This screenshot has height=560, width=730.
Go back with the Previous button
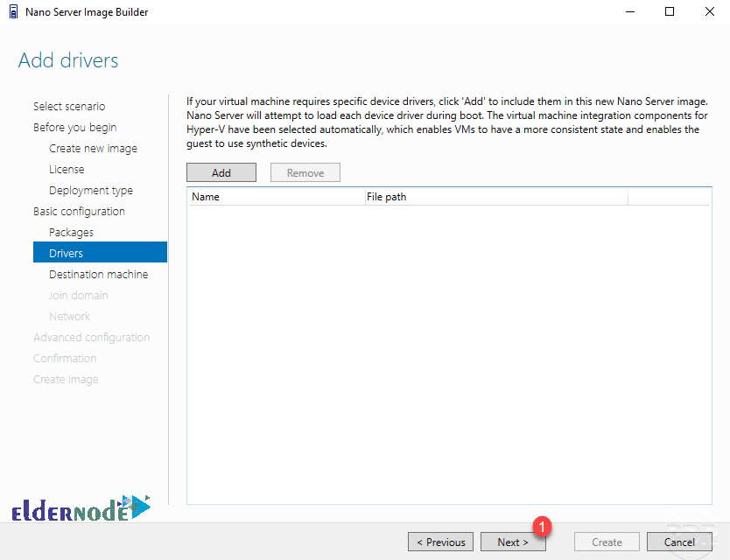[x=440, y=542]
